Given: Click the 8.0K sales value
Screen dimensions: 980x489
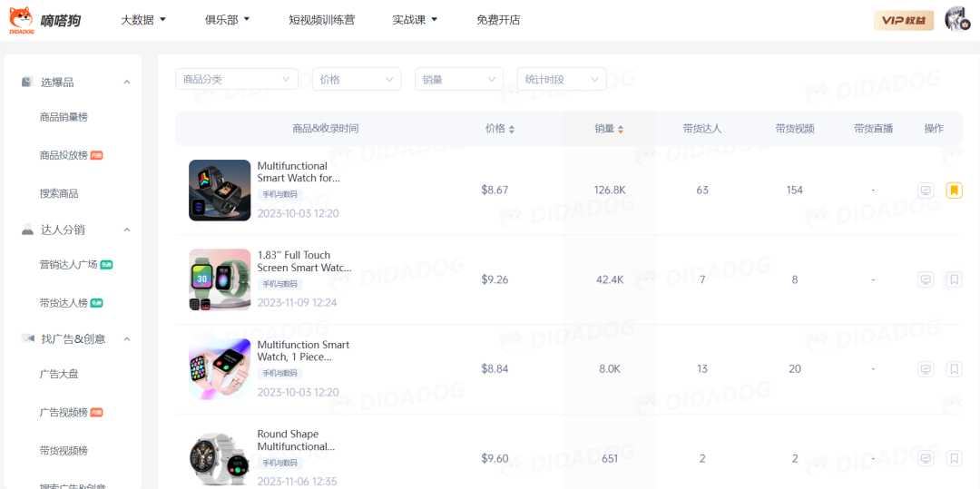Looking at the screenshot, I should pos(610,369).
